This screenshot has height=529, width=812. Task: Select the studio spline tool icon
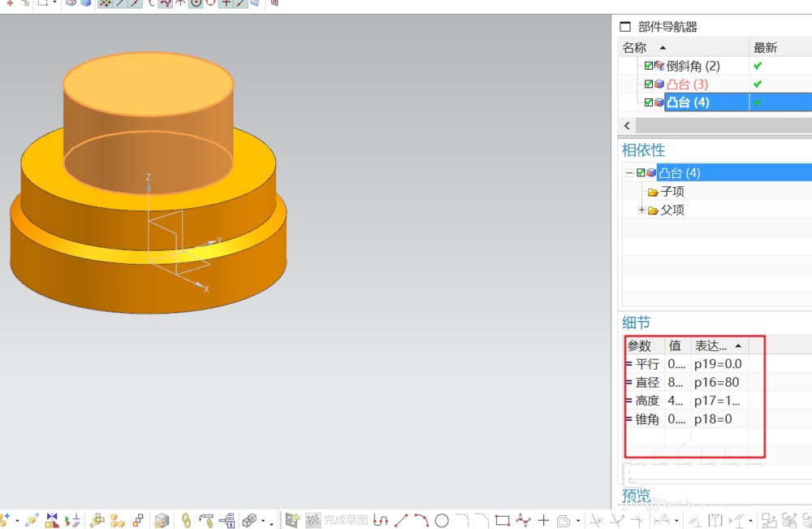pos(524,520)
